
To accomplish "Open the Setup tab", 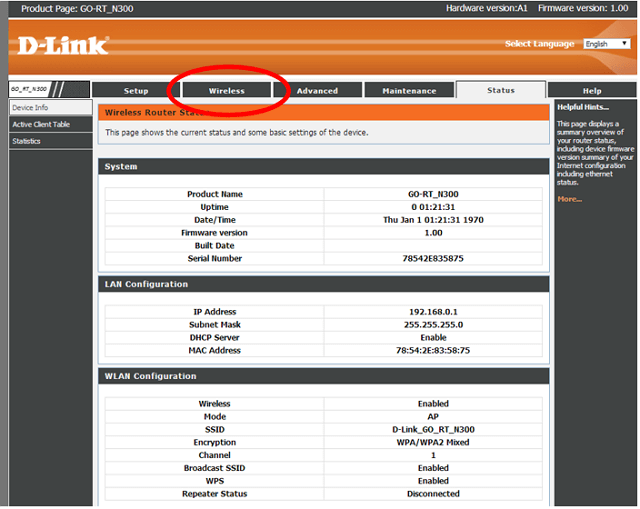I will tap(136, 91).
